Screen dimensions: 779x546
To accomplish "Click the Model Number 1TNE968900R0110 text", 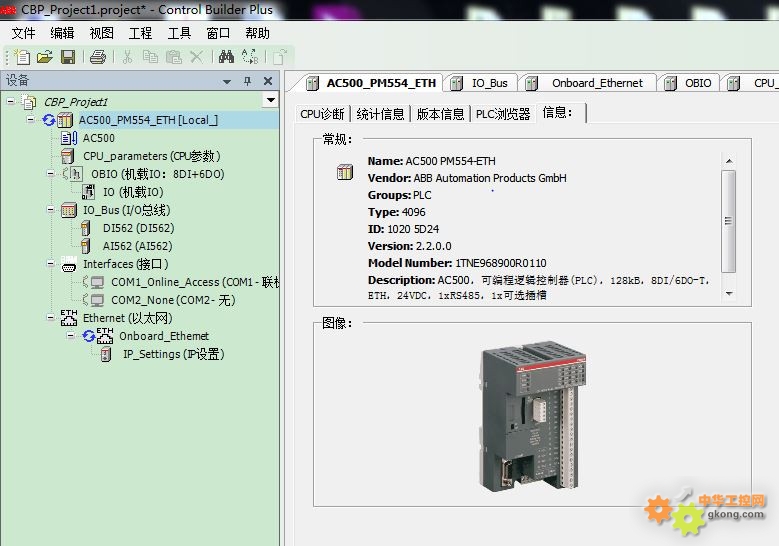I will pyautogui.click(x=501, y=263).
